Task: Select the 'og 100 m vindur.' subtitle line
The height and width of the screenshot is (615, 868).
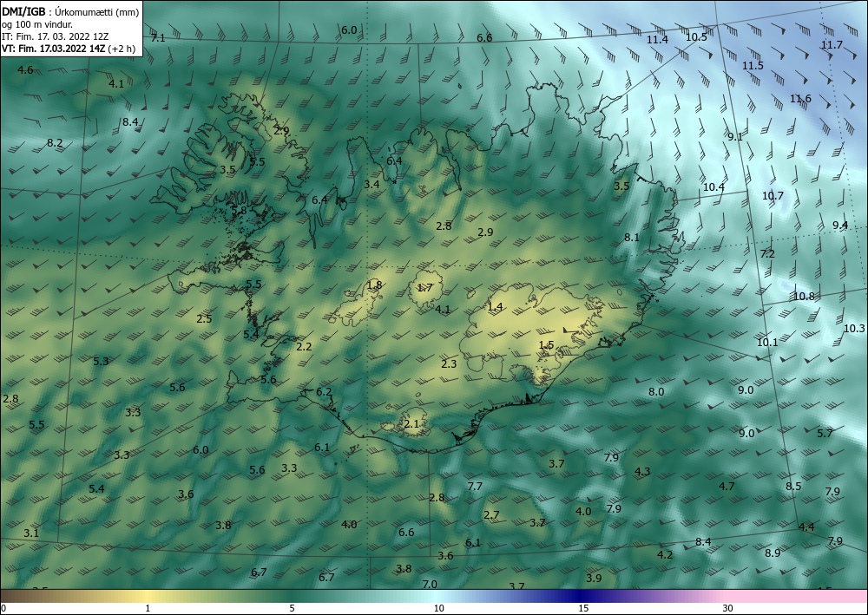Action: [37, 24]
